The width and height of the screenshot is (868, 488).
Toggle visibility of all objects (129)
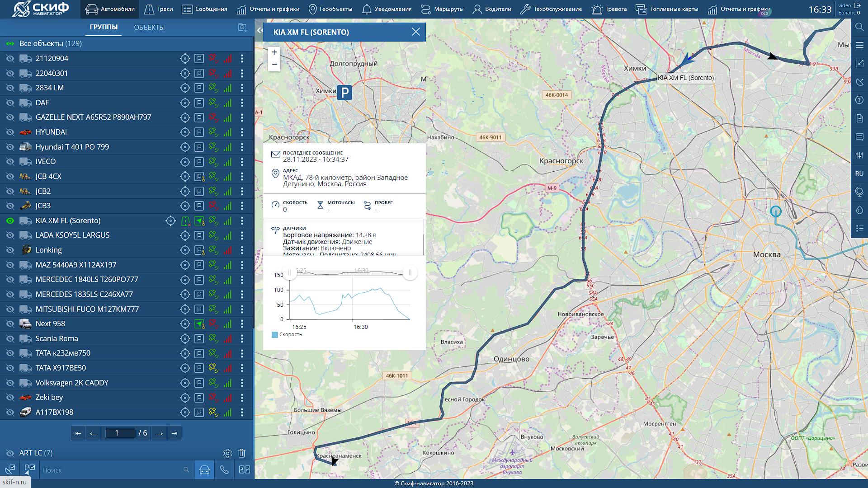10,44
